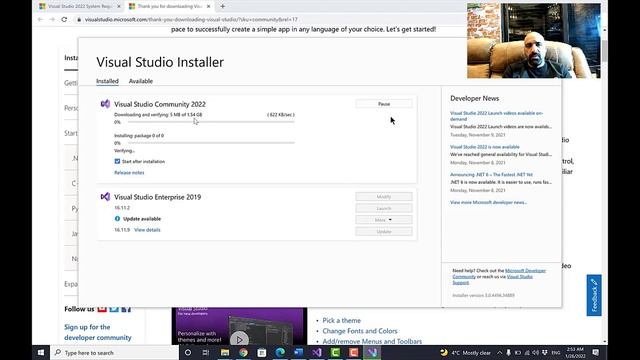Open the Release notes link

coord(129,173)
